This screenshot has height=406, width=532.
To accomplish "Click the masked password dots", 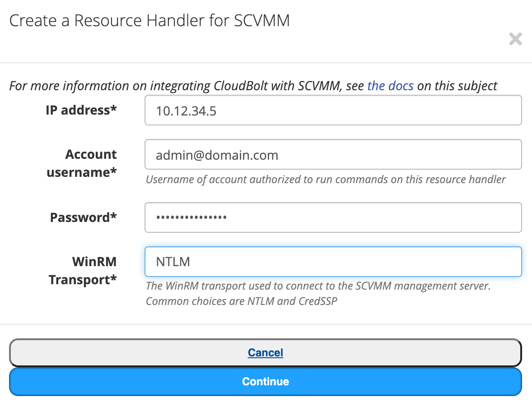I will pos(191,217).
